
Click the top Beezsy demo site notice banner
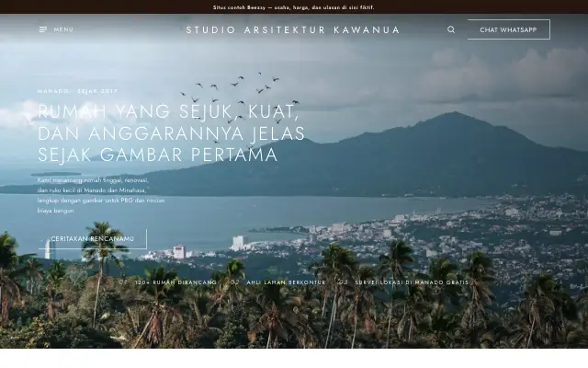tap(294, 7)
